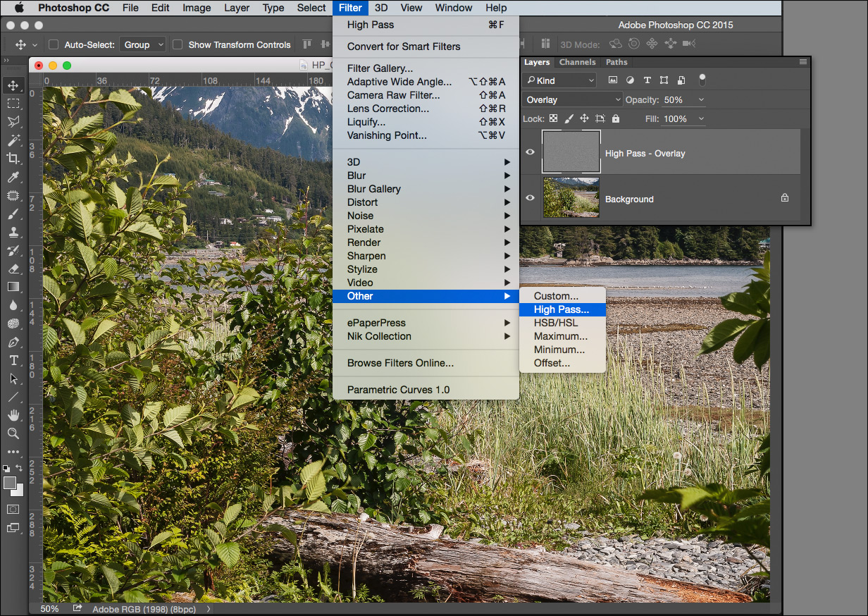
Task: Click the foreground color swatch
Action: click(x=8, y=482)
